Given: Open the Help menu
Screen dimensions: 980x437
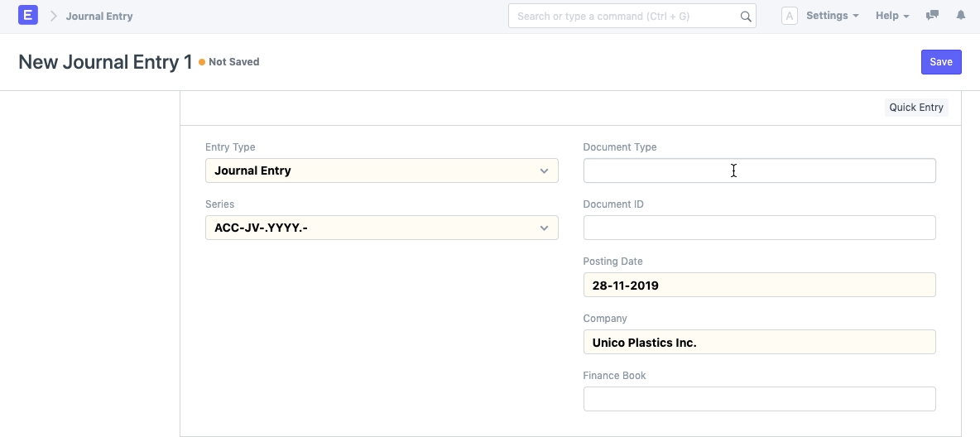Looking at the screenshot, I should tap(892, 16).
